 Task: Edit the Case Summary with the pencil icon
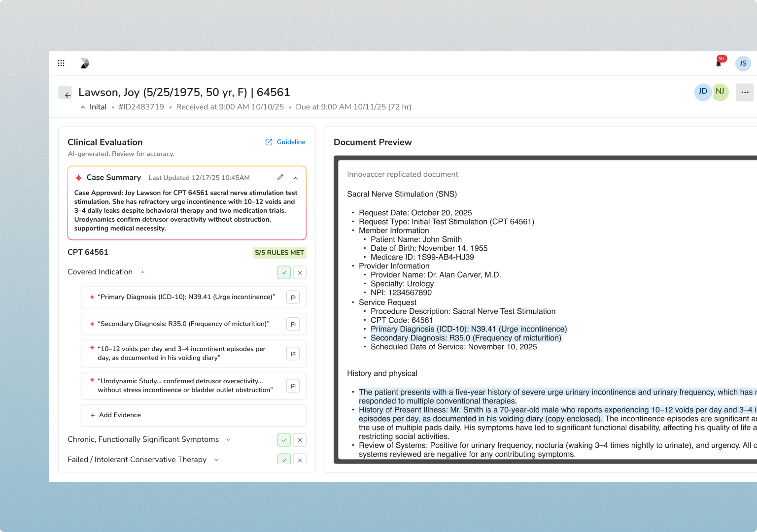(280, 177)
